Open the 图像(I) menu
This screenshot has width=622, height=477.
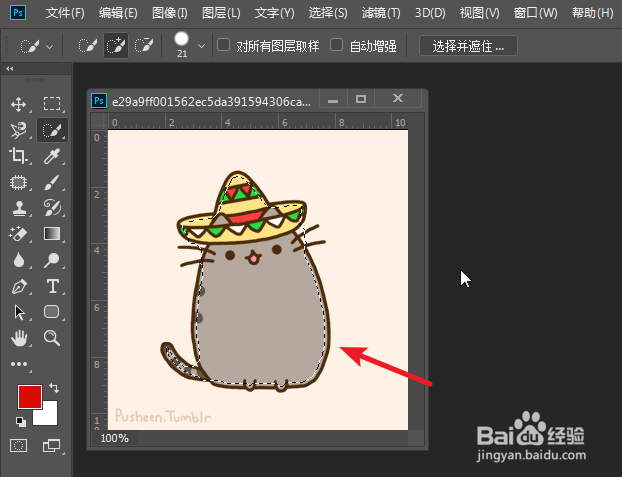(170, 13)
